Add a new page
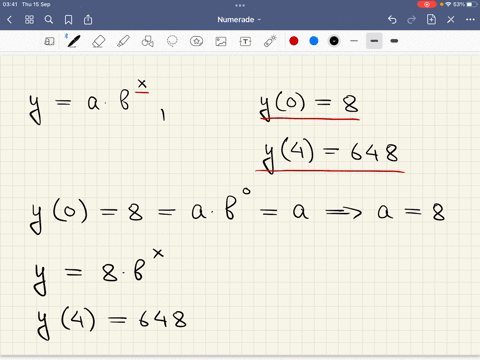Viewport: 480px width, 360px height. click(x=431, y=19)
